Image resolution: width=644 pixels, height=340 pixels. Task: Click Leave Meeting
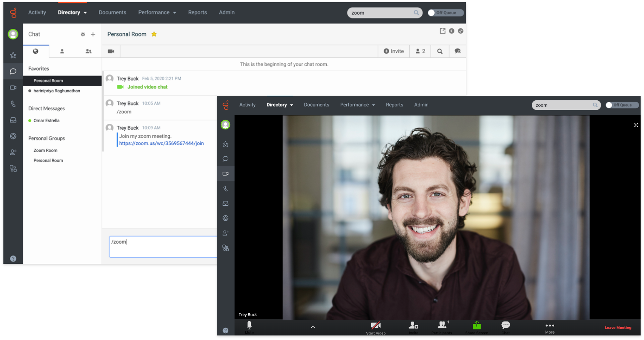click(x=618, y=328)
